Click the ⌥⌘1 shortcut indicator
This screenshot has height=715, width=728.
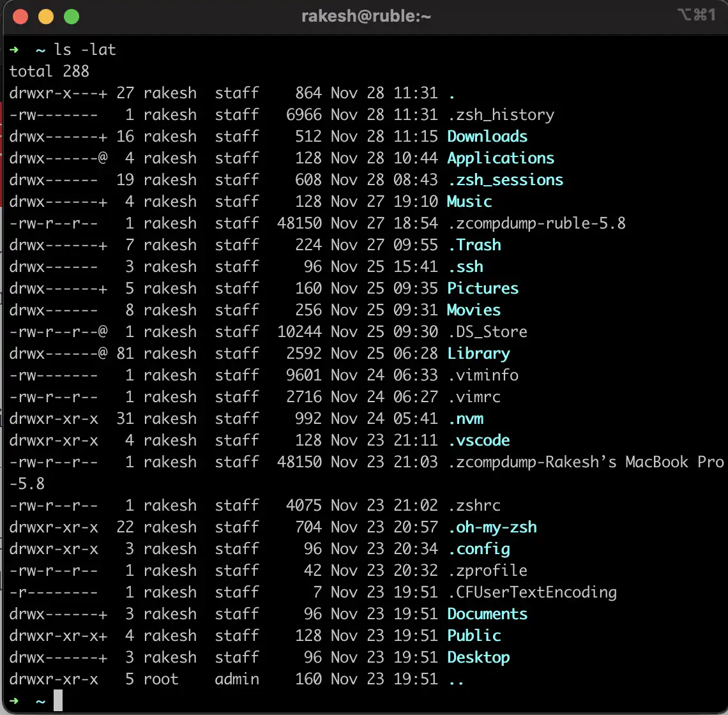tap(697, 15)
